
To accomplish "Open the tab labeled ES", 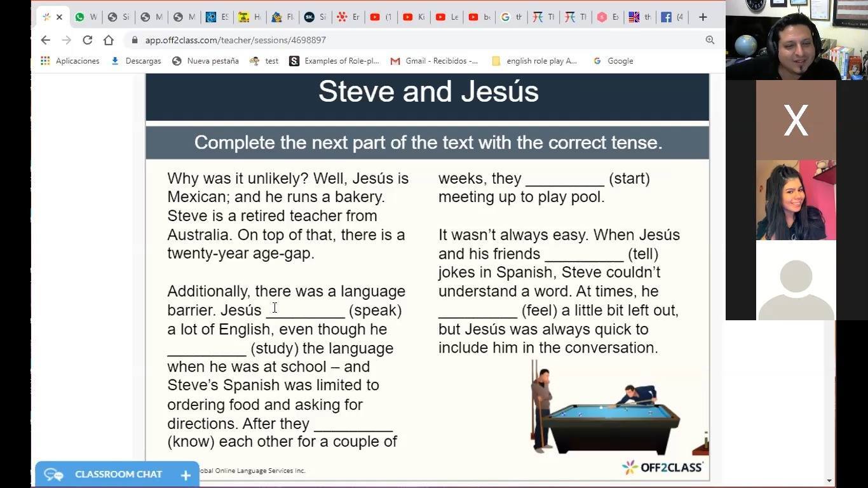I will [x=217, y=17].
